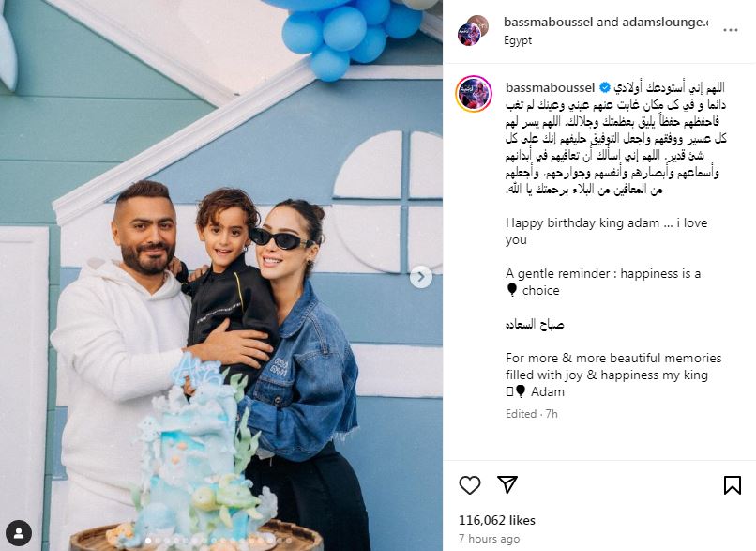Show tagged people using the person icon
Viewport: 756px width, 551px height.
point(20,533)
